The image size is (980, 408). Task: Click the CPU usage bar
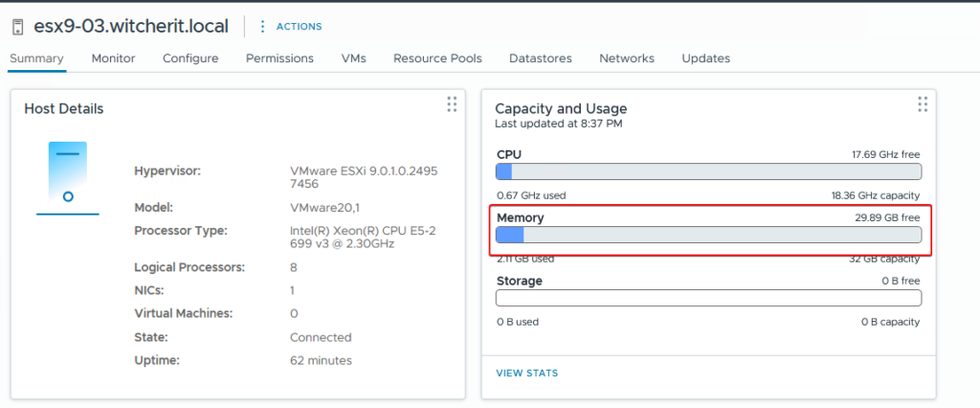coord(708,171)
